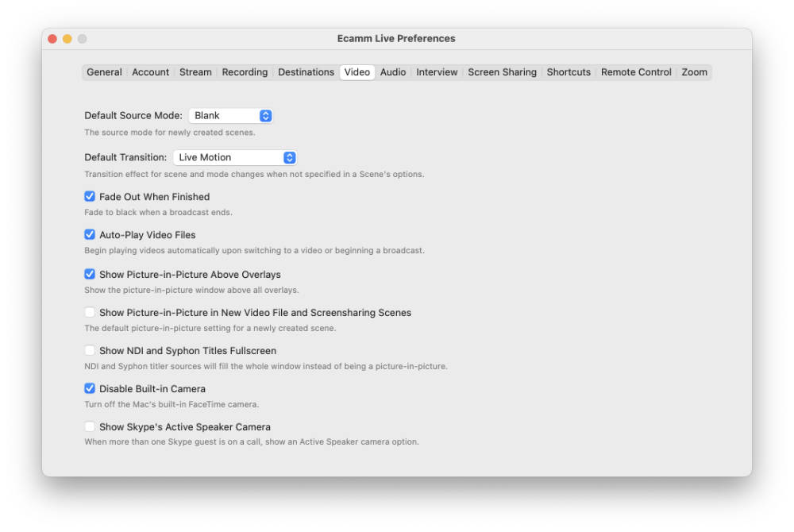Switch to the Audio tab

click(x=393, y=72)
